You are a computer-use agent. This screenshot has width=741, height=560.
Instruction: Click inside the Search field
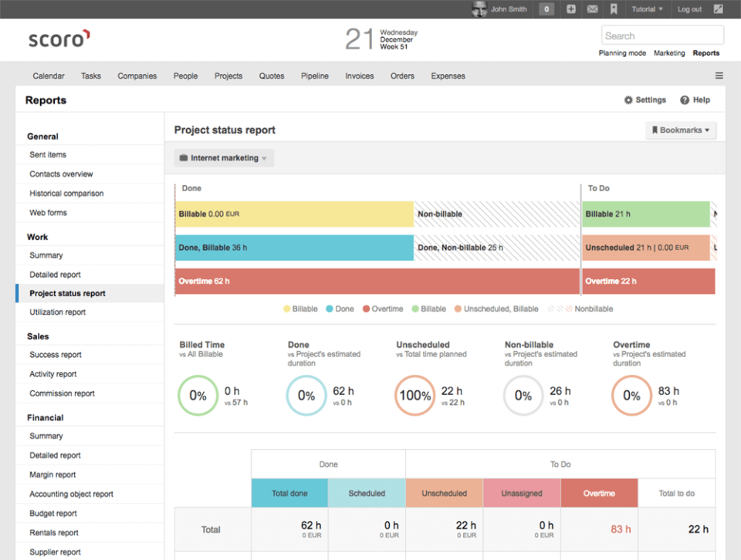662,35
